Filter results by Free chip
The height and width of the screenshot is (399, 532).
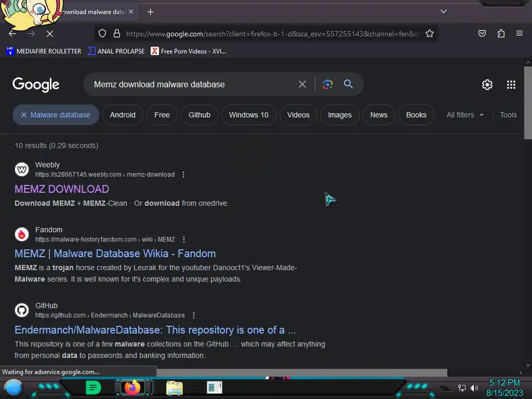162,115
